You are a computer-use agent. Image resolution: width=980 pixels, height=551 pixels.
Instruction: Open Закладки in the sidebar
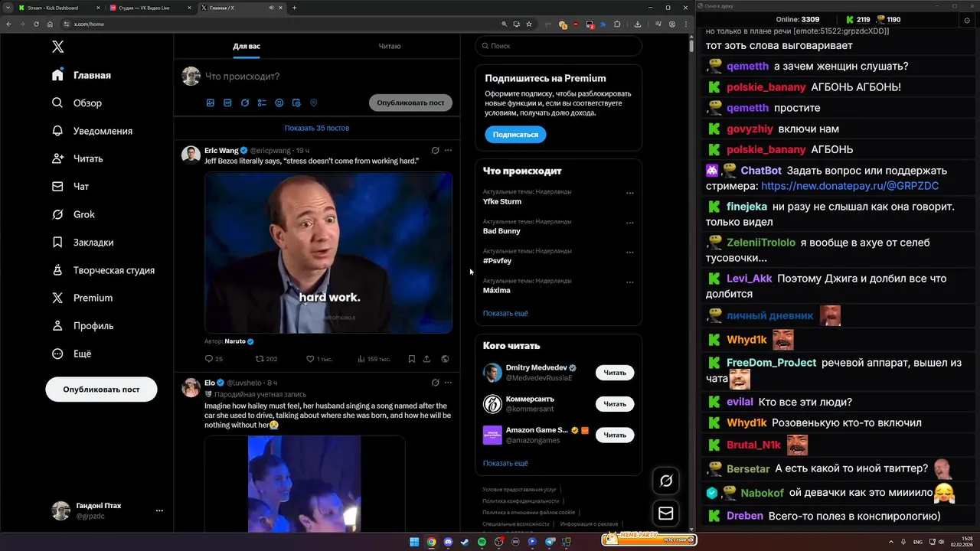[83, 242]
